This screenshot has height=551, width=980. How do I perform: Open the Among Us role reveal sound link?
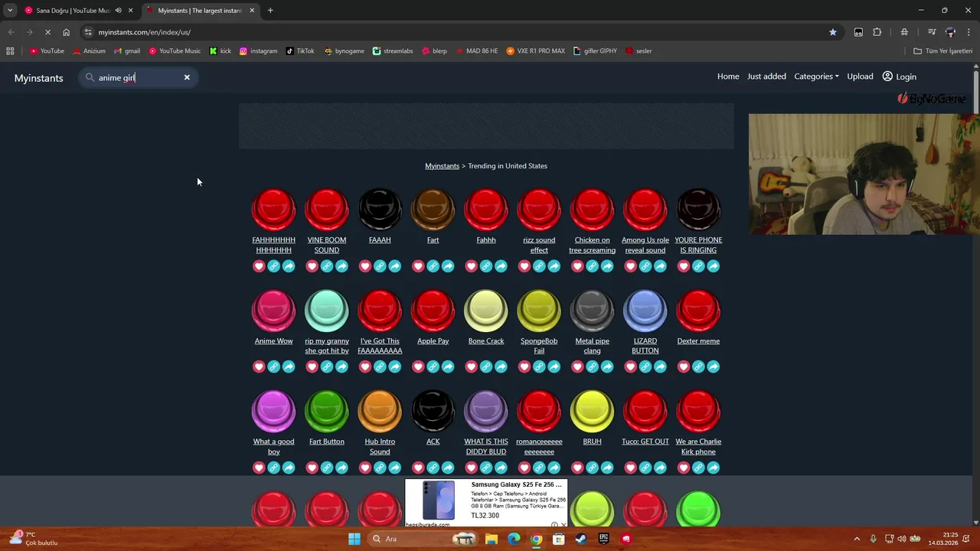(645, 245)
